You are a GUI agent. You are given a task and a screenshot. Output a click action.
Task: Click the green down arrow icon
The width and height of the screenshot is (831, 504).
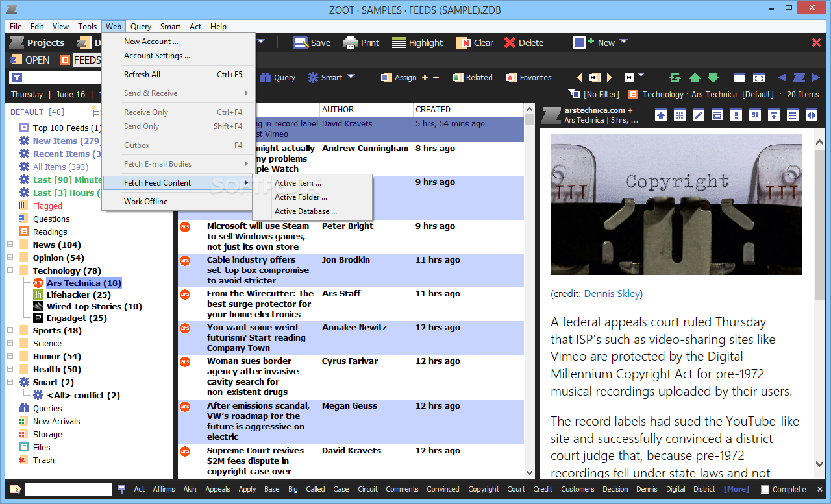point(713,78)
